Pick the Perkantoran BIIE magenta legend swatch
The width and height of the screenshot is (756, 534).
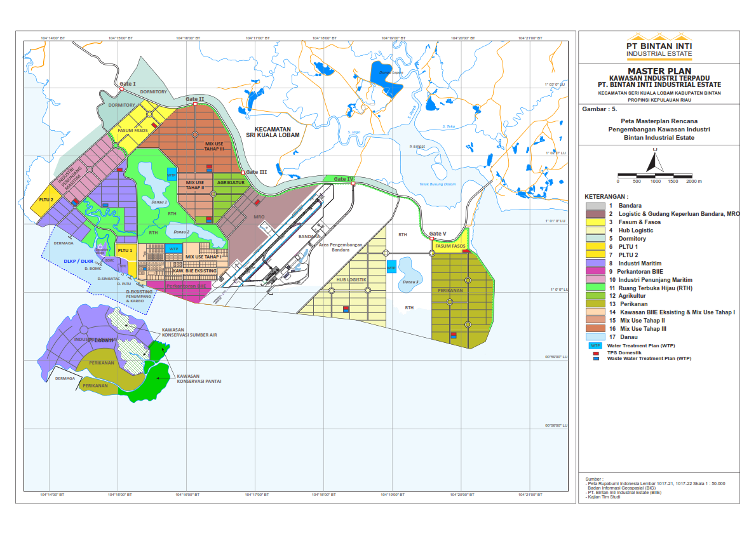595,271
